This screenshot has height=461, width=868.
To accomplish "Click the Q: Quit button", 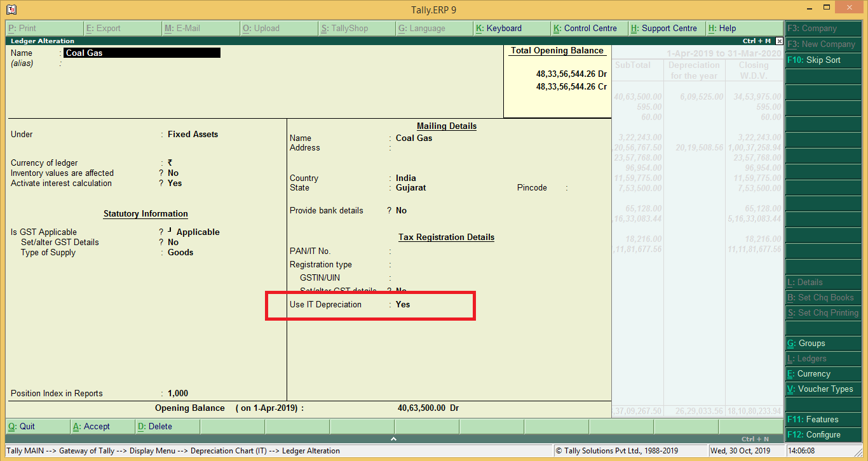I will point(37,426).
